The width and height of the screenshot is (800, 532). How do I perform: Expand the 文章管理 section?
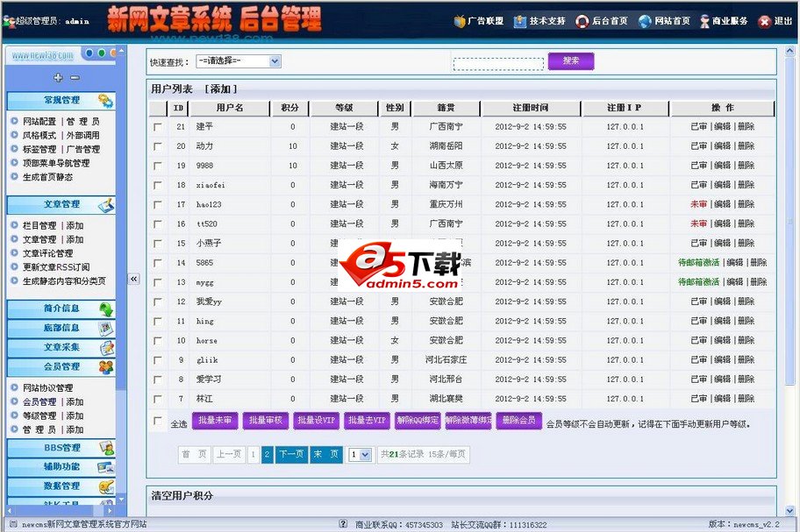click(x=61, y=205)
